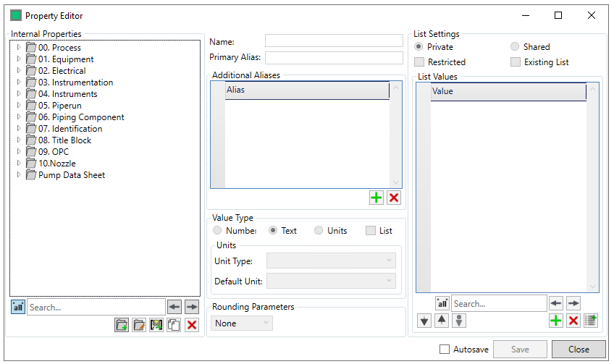Viewport: 614px width, 364px height.
Task: Click the red delete icon under Internal Properties
Action: tap(191, 326)
